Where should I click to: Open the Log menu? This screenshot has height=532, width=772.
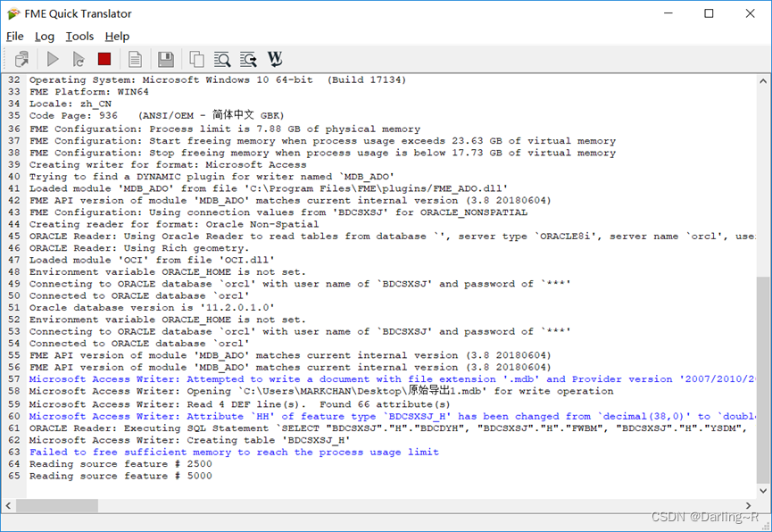(x=45, y=37)
